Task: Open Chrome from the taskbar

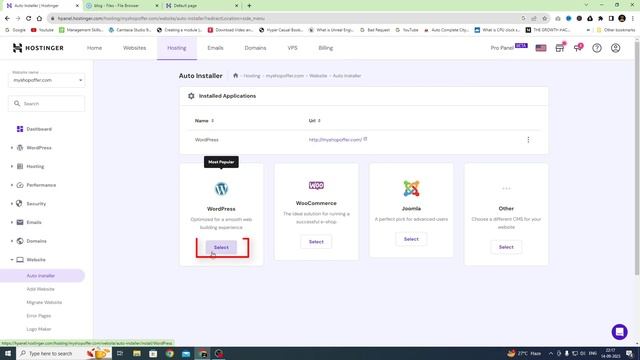Action: pyautogui.click(x=169, y=353)
